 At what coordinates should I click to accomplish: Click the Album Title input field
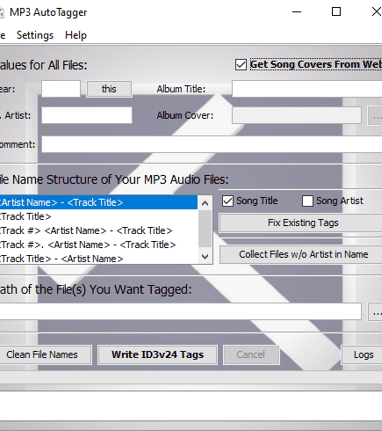coord(307,89)
